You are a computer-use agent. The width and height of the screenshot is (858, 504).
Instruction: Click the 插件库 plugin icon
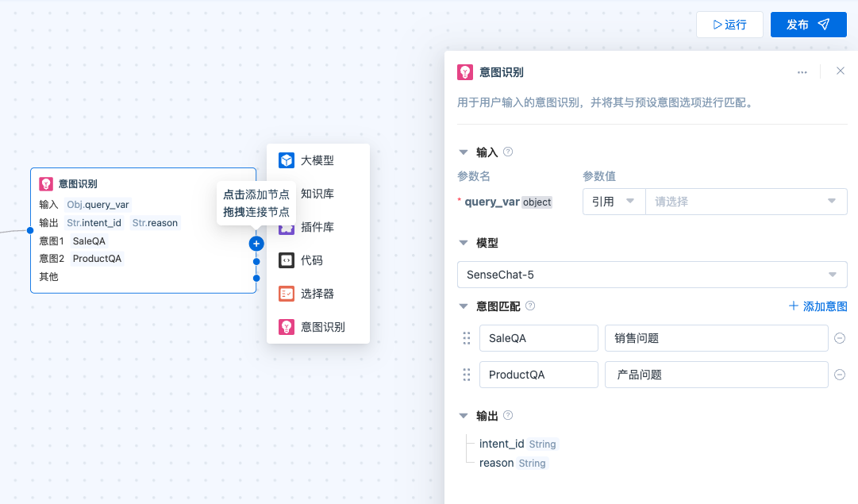[287, 230]
